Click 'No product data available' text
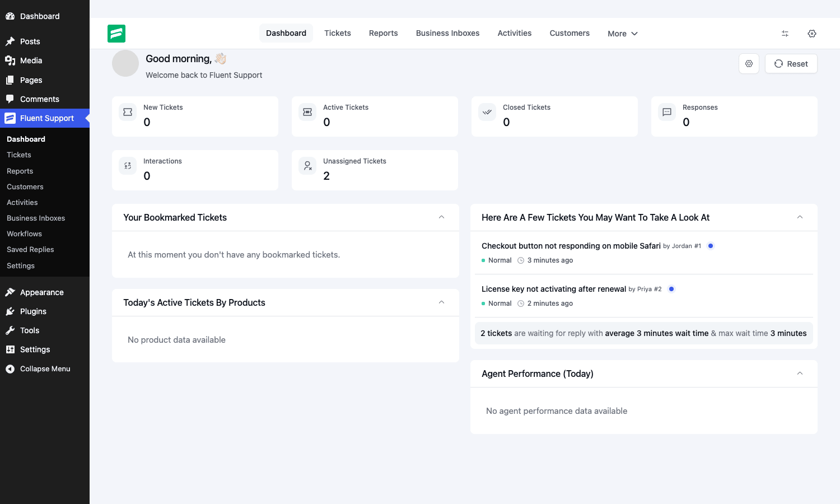This screenshot has width=840, height=504. [176, 340]
